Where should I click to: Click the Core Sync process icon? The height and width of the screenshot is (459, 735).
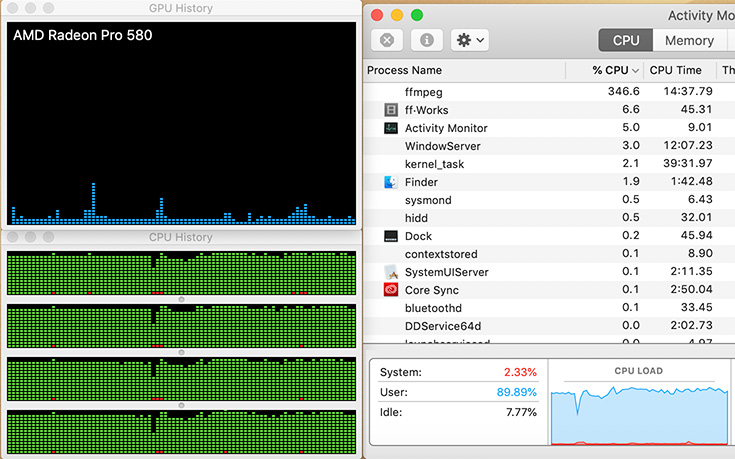coord(391,290)
